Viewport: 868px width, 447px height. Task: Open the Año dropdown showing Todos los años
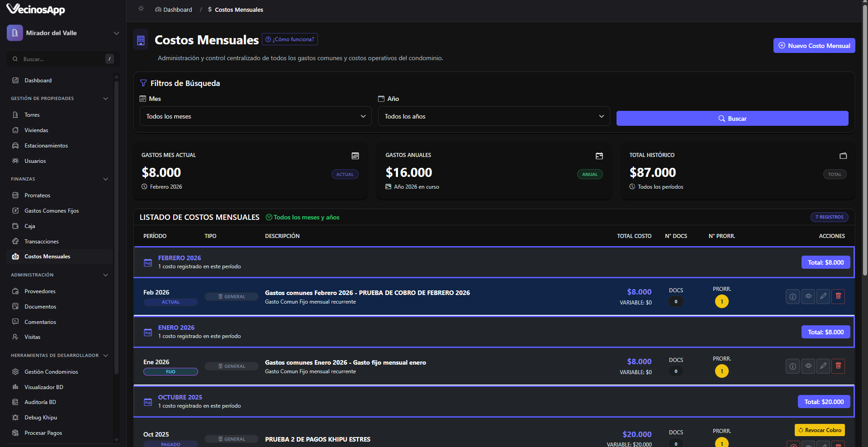point(493,116)
